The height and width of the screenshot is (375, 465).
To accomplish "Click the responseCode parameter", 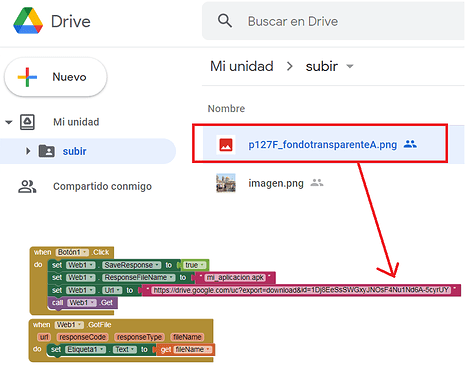I will click(82, 337).
